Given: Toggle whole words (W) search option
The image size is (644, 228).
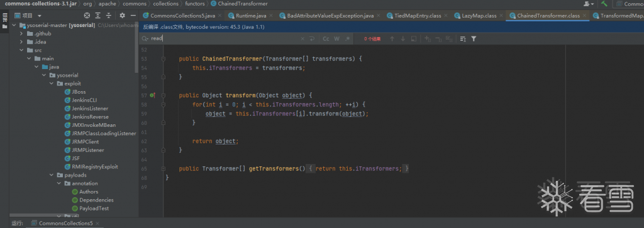Looking at the screenshot, I should pyautogui.click(x=336, y=38).
